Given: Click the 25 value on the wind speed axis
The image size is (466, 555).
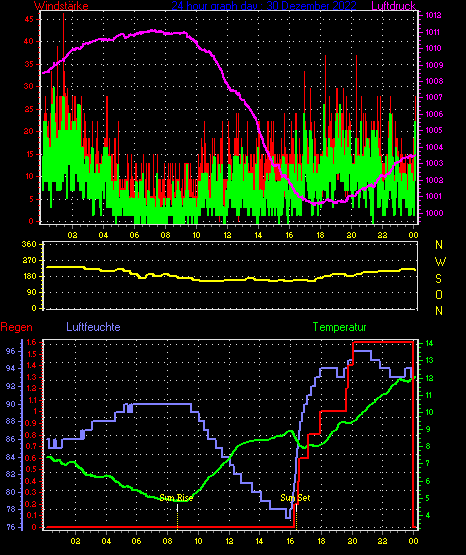Looking at the screenshot, I should point(29,109).
